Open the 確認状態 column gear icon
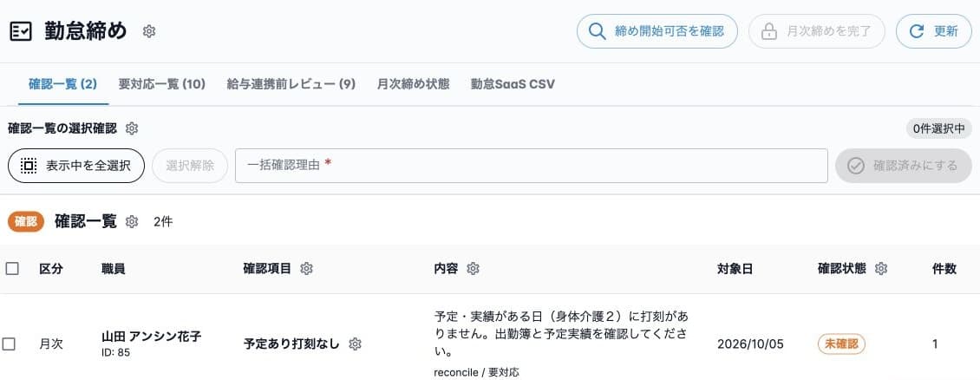This screenshot has width=980, height=380. [880, 269]
